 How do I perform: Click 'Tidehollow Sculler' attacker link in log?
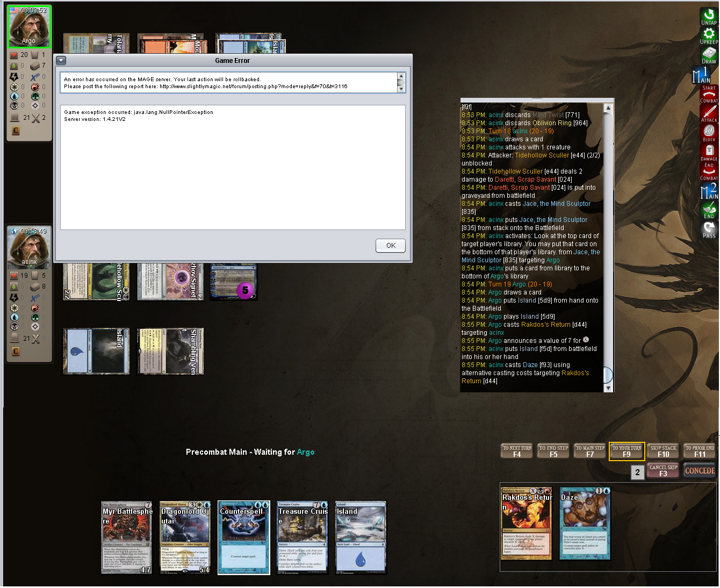542,155
